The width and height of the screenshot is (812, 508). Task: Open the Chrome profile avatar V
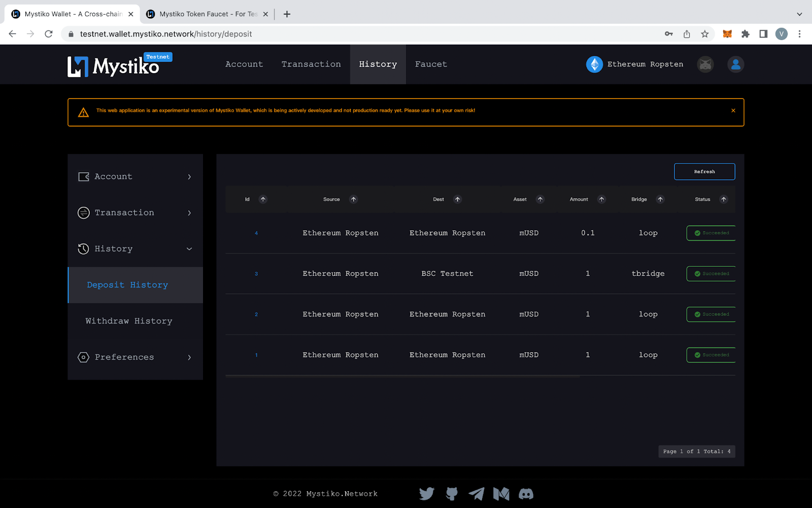click(782, 34)
